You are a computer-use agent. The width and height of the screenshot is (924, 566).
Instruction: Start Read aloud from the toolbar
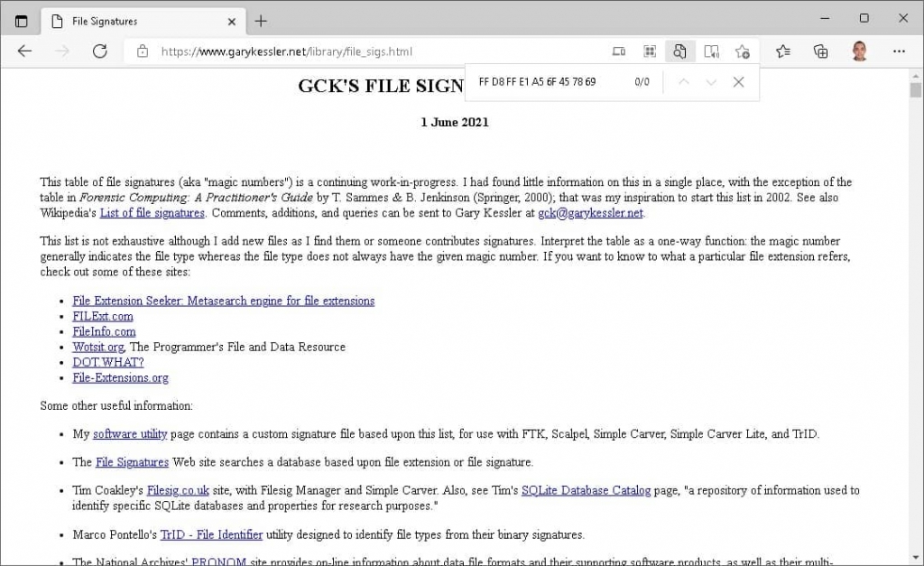click(x=711, y=51)
